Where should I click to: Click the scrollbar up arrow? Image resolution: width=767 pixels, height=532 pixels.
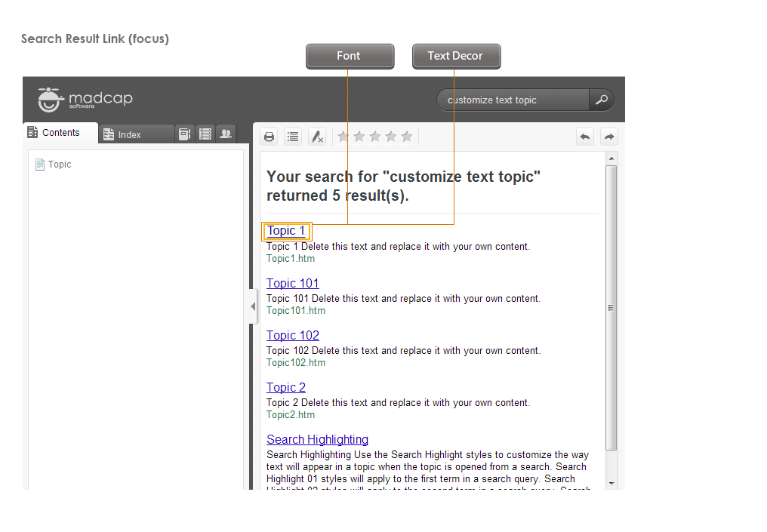[x=611, y=158]
